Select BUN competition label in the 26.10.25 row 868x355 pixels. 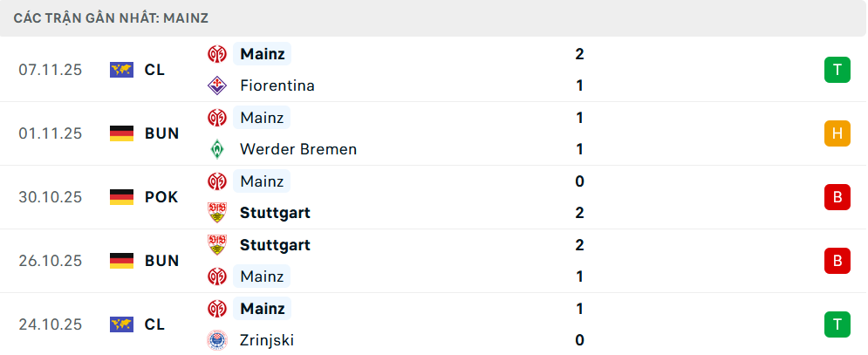pos(161,261)
